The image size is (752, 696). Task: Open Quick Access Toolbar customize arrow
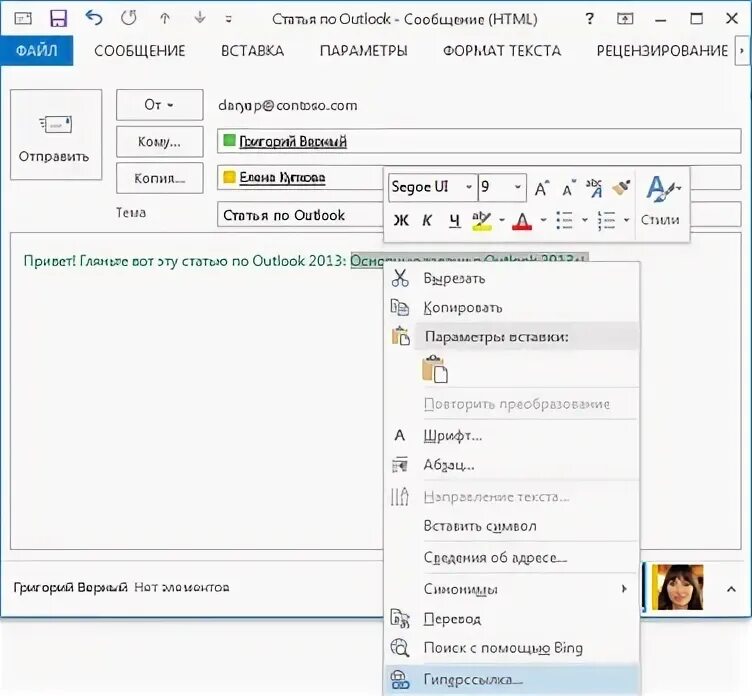[229, 19]
